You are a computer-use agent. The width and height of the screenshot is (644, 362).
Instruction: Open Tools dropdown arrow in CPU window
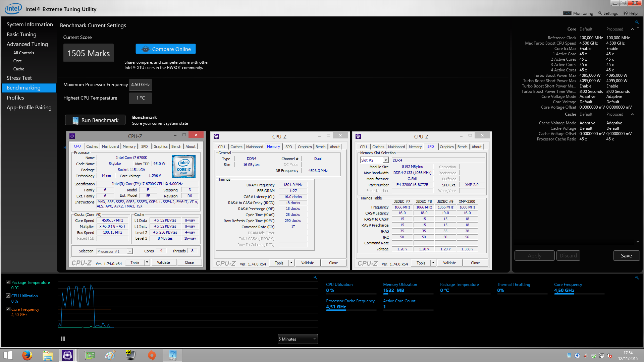(147, 262)
